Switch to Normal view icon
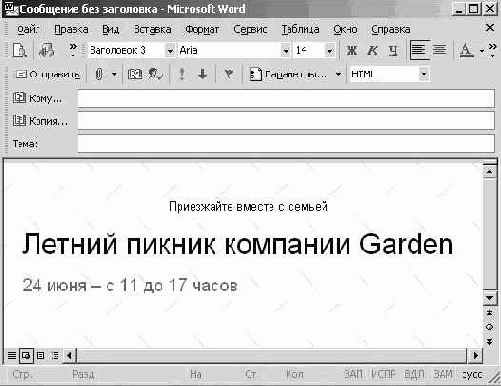Image resolution: width=501 pixels, height=386 pixels. click(x=12, y=356)
